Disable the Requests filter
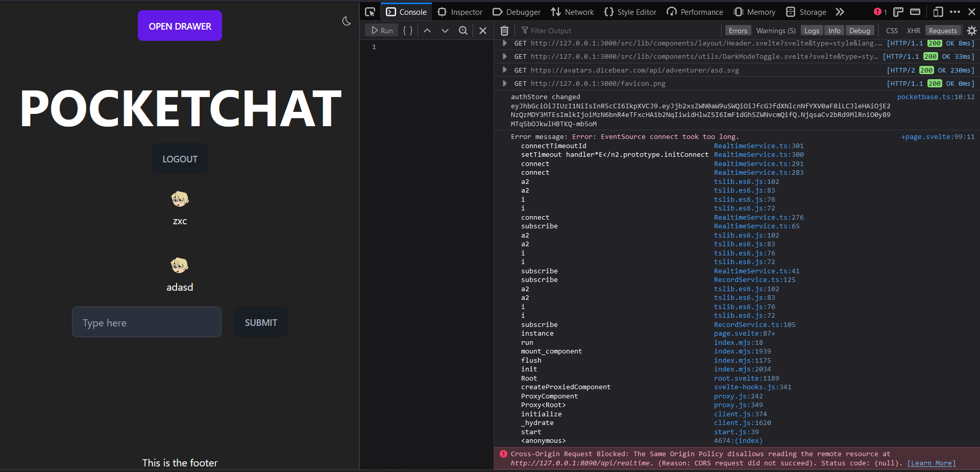 pyautogui.click(x=943, y=30)
